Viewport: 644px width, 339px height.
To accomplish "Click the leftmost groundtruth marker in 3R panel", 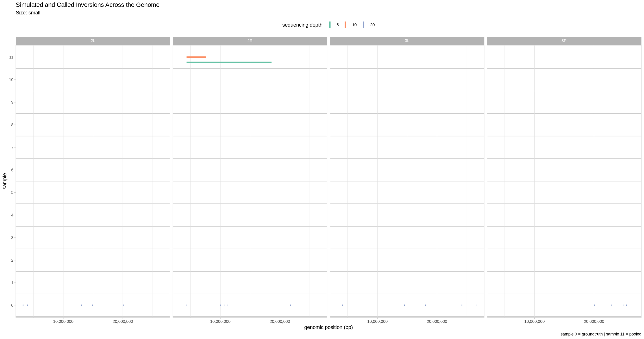I will coord(594,305).
